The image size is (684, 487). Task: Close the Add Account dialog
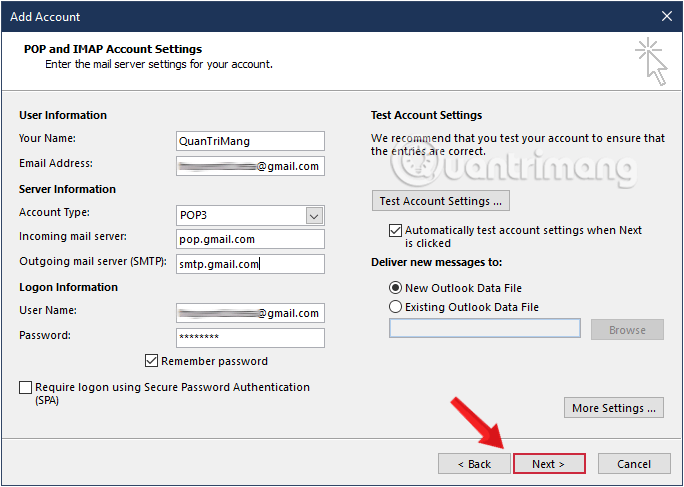pyautogui.click(x=667, y=17)
